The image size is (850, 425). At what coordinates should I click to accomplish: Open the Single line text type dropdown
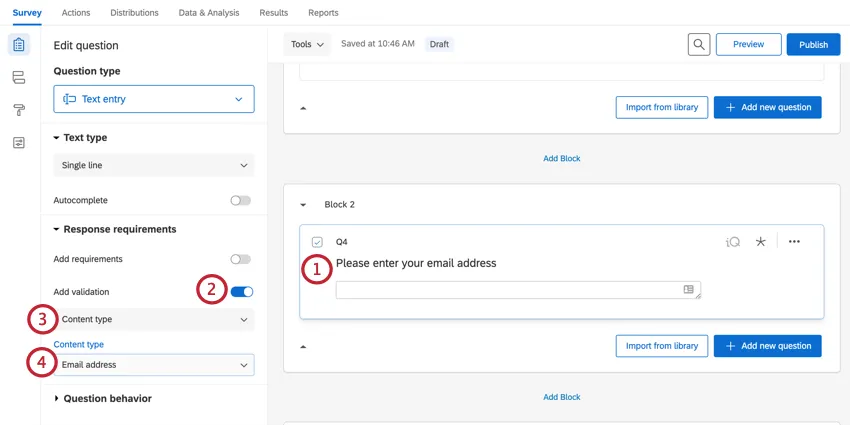(154, 165)
